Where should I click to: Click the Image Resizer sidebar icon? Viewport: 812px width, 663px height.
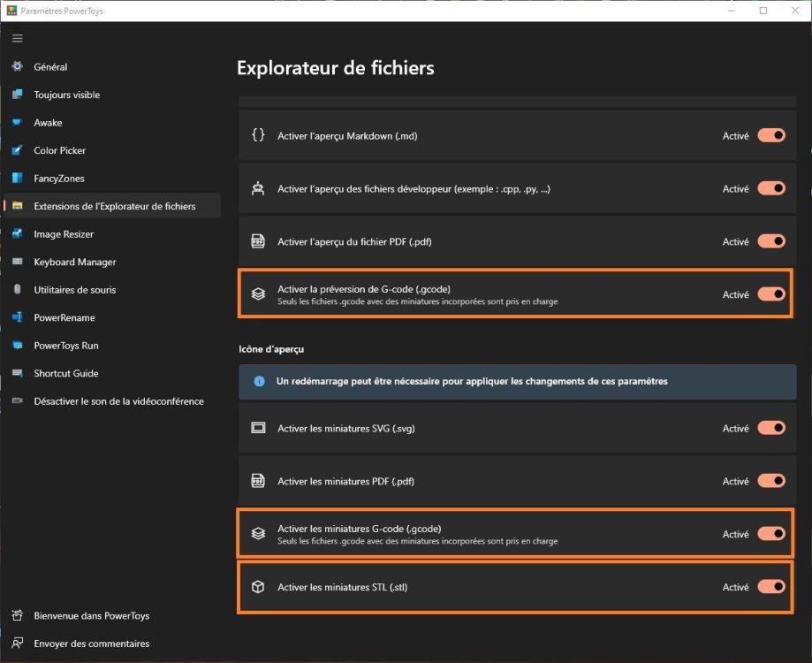18,234
